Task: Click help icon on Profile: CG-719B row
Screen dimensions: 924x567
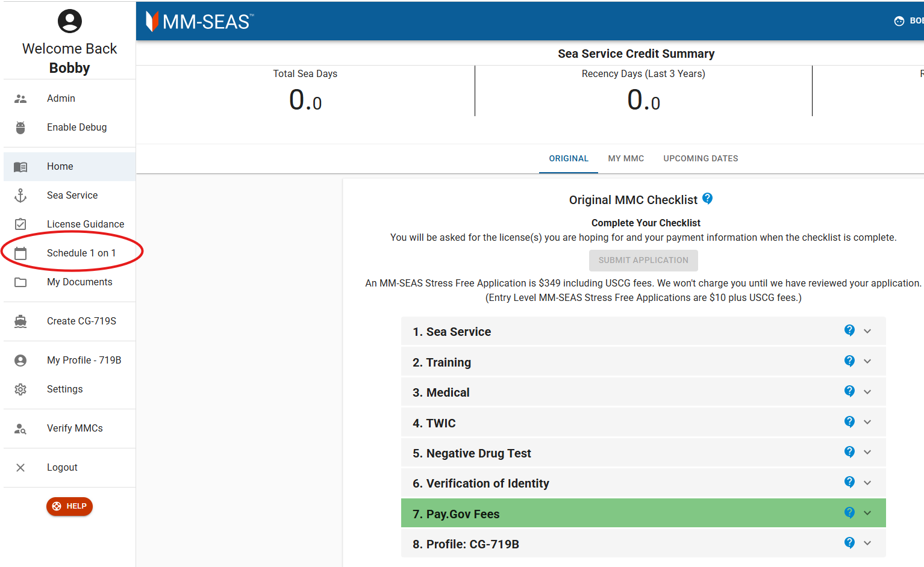Action: click(x=849, y=543)
